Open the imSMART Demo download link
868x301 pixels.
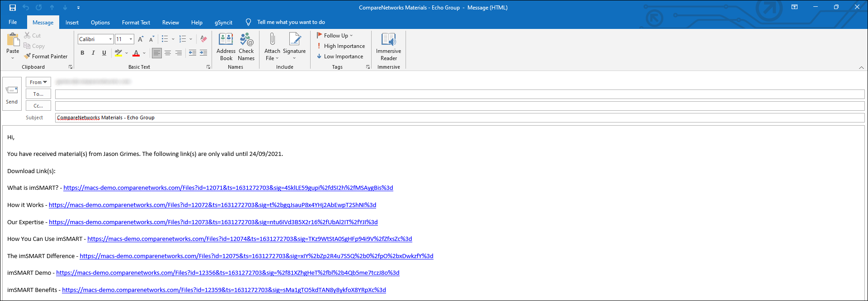pos(228,273)
